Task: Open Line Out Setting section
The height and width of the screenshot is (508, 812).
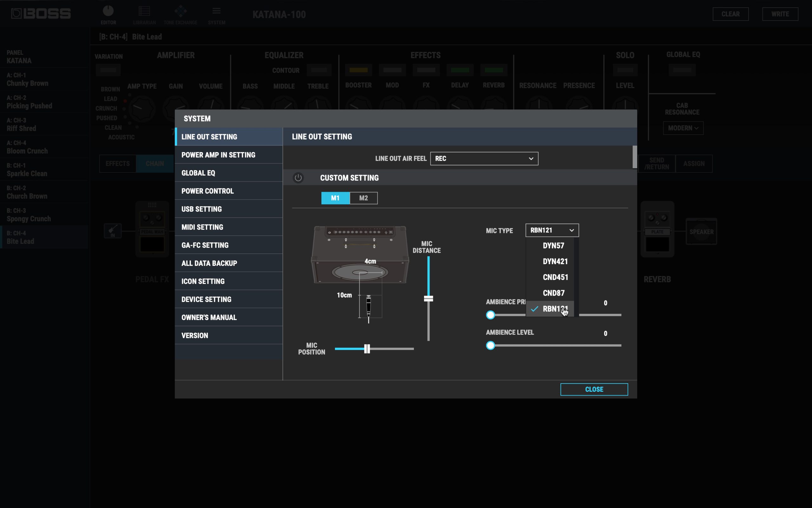Action: [x=229, y=137]
